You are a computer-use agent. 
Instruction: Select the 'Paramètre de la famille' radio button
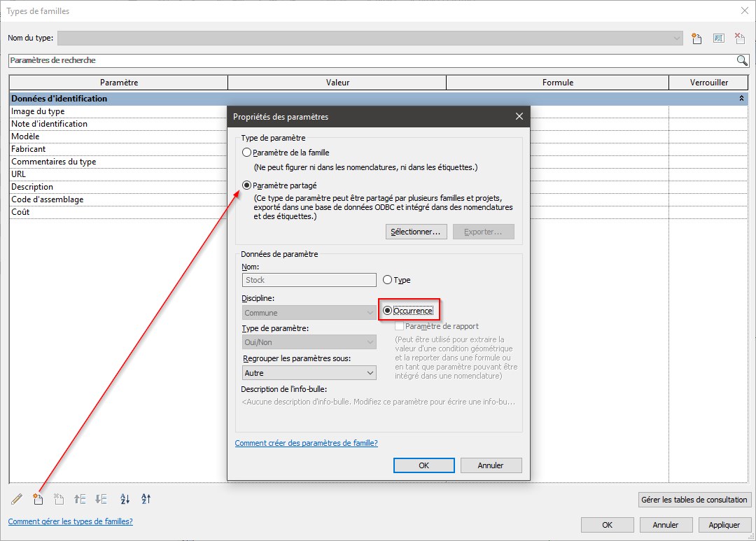pos(246,153)
